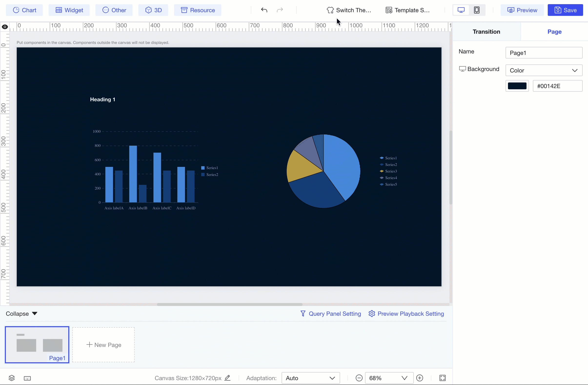Save the dashboard
Viewport: 588px width, 385px height.
pos(565,10)
